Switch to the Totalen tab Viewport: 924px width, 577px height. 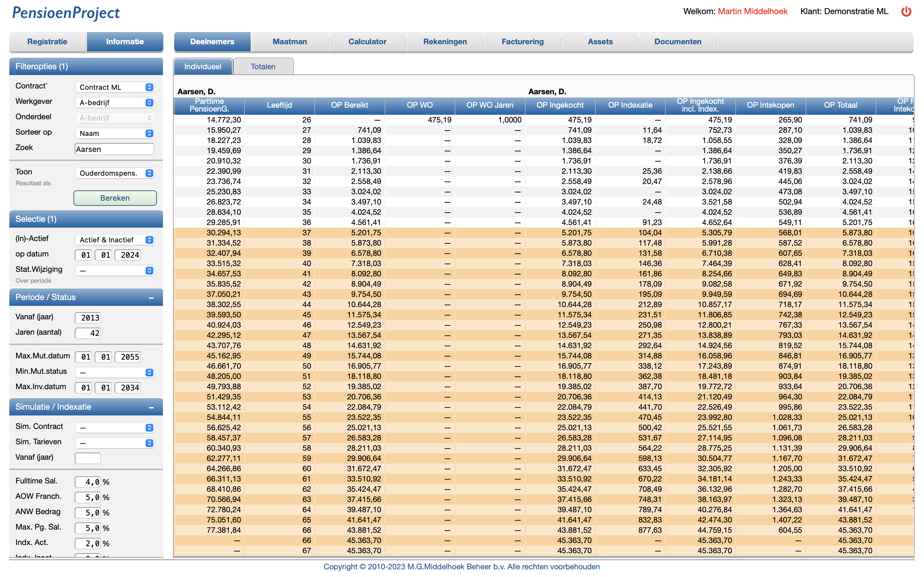tap(263, 67)
